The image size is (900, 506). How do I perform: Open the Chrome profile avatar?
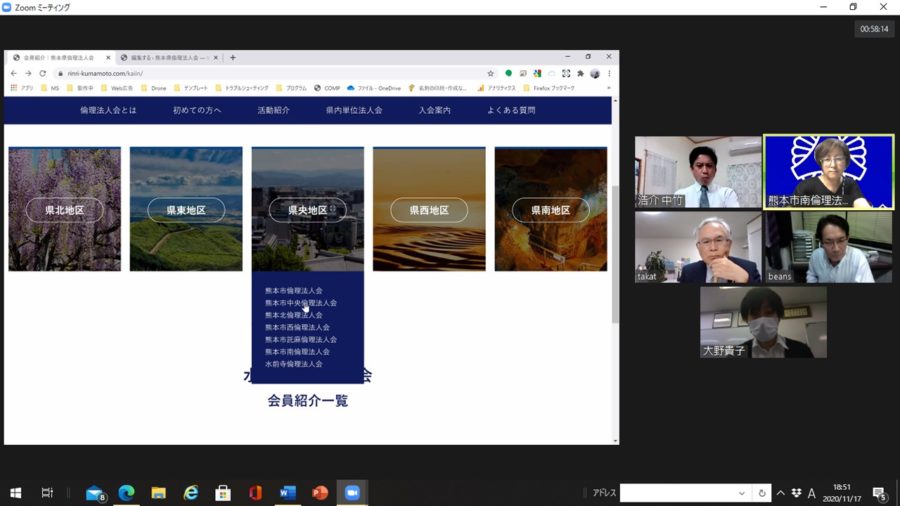click(x=595, y=73)
